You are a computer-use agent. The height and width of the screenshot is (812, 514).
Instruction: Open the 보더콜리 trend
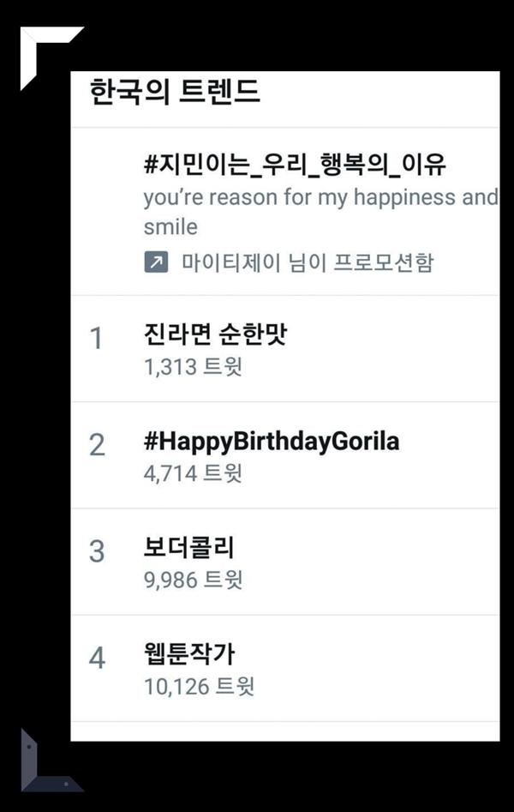(x=188, y=548)
